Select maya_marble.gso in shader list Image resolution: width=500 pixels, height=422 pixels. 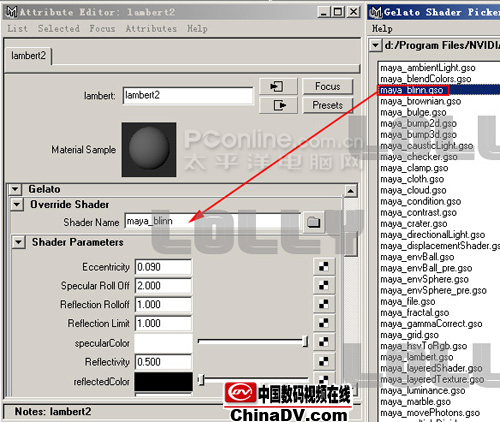coord(415,402)
